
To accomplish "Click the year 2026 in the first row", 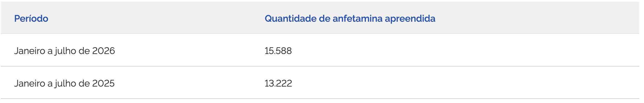I will click(103, 51).
